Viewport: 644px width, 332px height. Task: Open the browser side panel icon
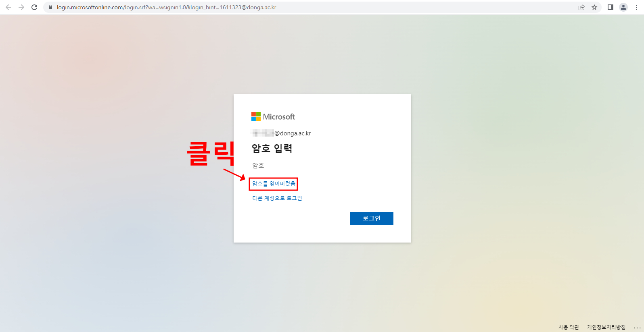[611, 7]
